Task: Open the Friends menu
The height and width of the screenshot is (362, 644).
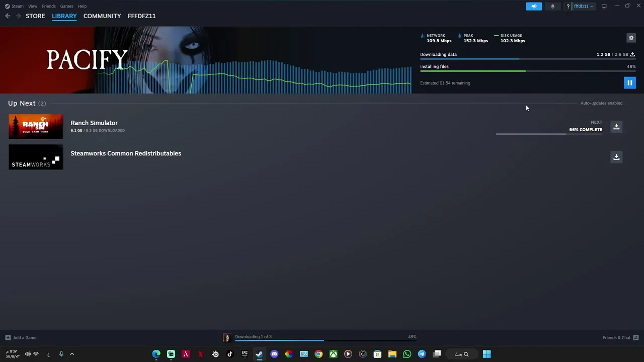Action: 49,6
